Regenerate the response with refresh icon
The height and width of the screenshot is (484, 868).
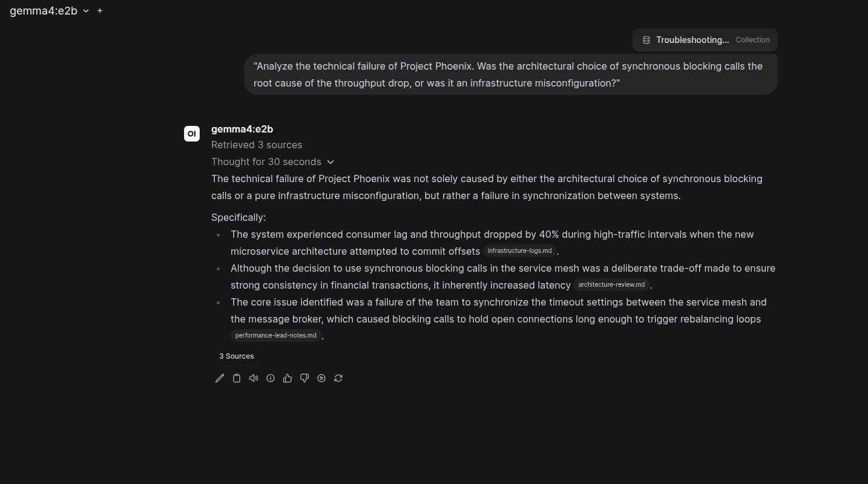point(338,378)
